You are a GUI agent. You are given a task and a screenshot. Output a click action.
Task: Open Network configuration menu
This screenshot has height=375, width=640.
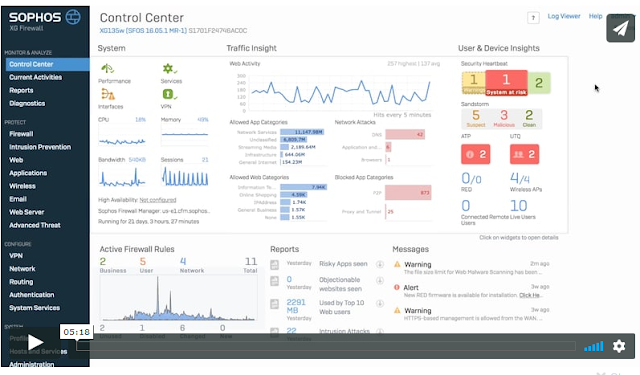click(22, 269)
